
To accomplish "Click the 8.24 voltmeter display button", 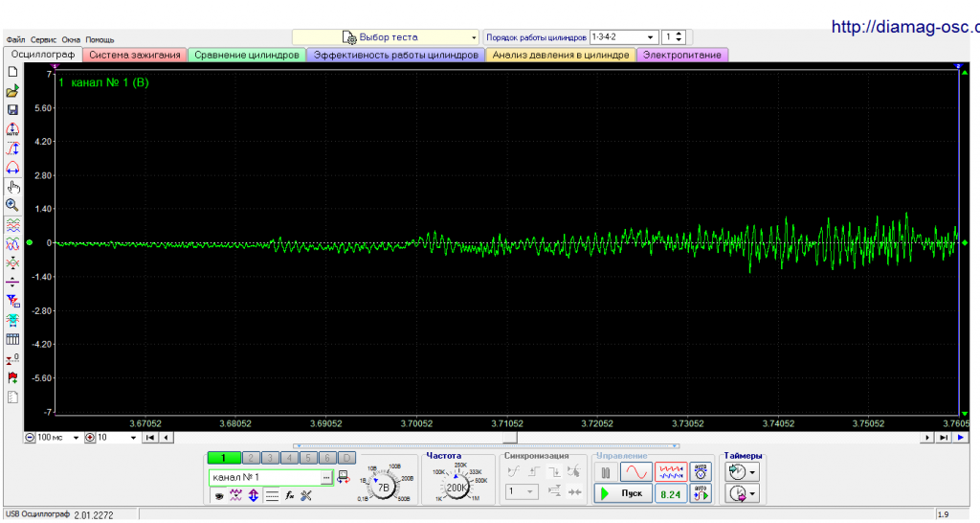I will tap(671, 494).
